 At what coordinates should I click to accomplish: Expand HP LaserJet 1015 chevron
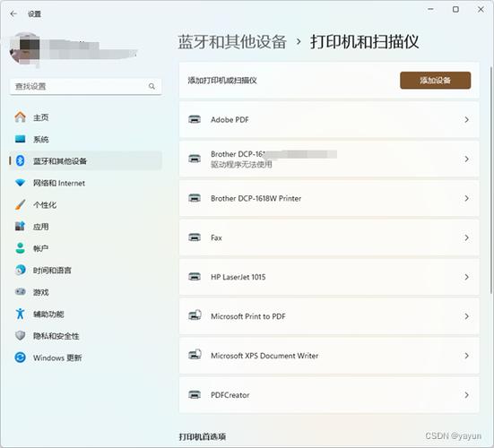coord(466,277)
